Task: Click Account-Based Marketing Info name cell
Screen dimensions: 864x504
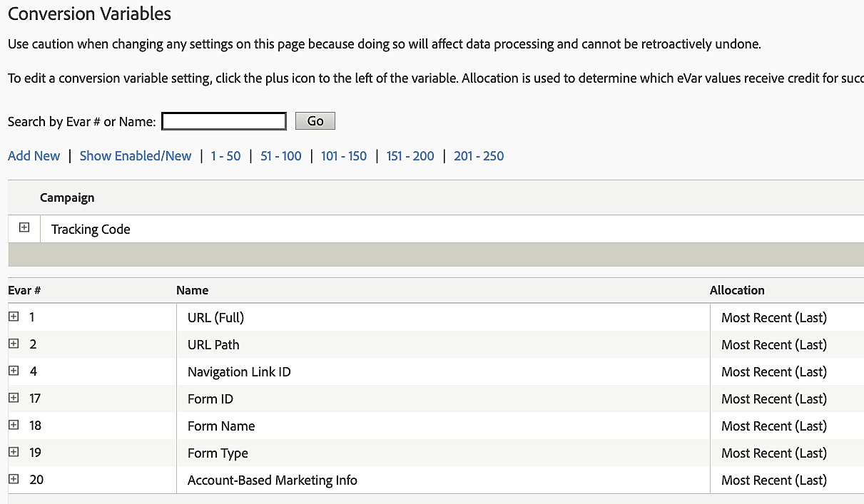Action: click(273, 480)
